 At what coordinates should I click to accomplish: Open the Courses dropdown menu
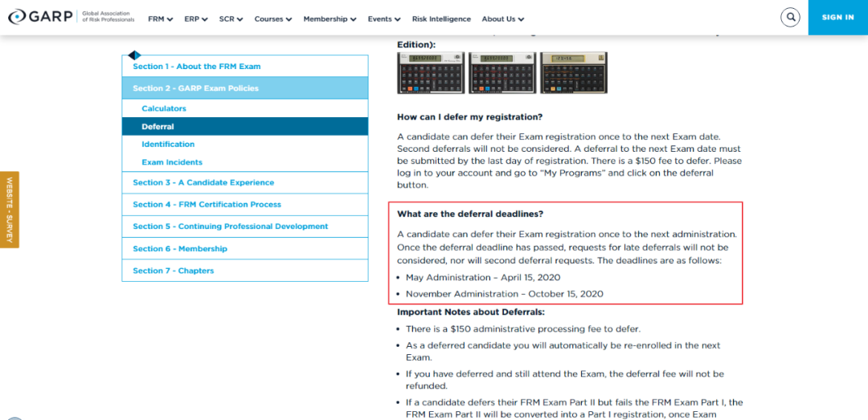pos(273,18)
